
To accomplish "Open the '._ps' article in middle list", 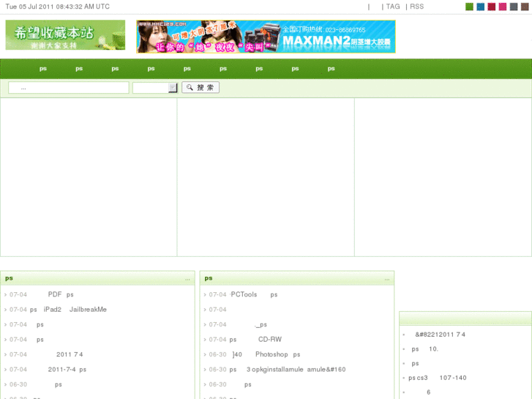I will pyautogui.click(x=261, y=324).
